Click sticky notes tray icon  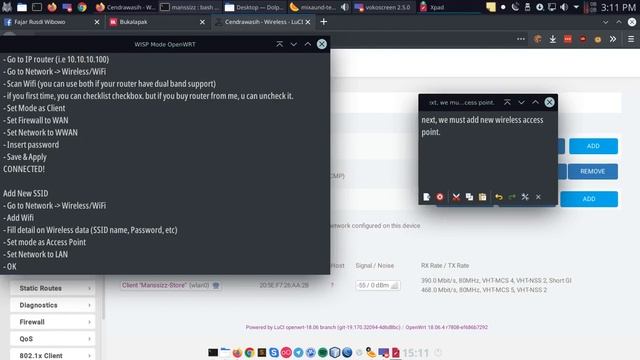click(491, 7)
